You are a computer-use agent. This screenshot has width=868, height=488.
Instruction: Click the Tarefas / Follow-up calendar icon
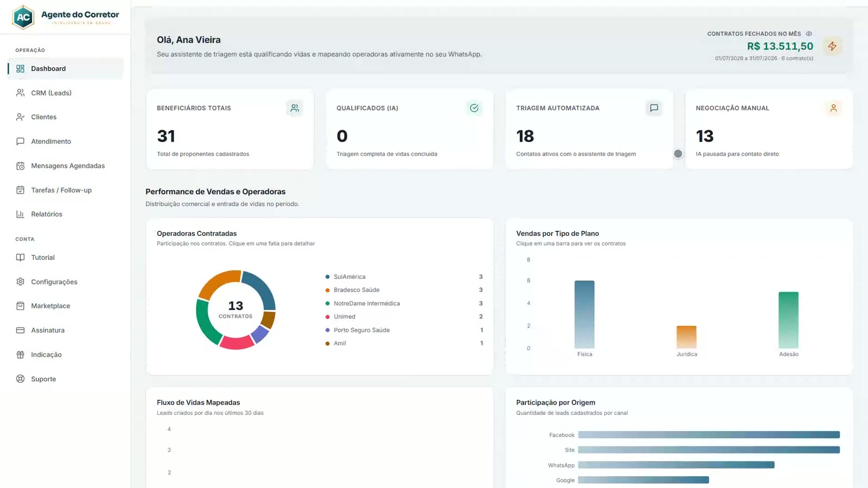pyautogui.click(x=20, y=190)
